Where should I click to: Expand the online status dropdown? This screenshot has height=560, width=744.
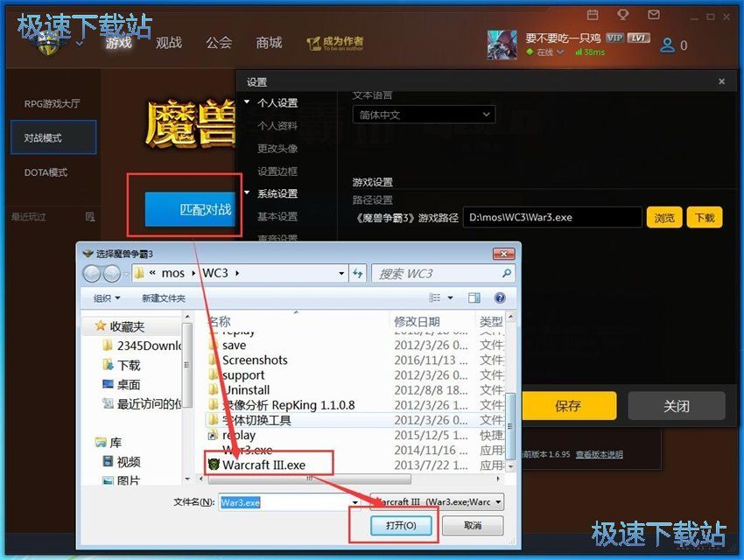click(560, 52)
